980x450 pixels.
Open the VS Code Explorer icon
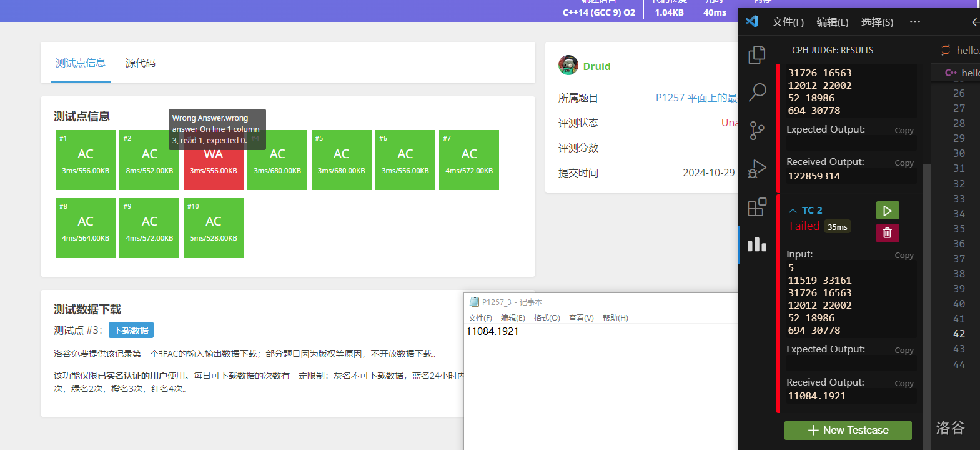point(756,55)
